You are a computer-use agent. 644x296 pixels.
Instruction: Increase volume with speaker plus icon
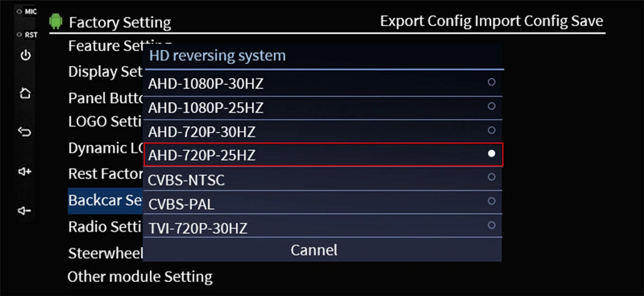tap(25, 171)
